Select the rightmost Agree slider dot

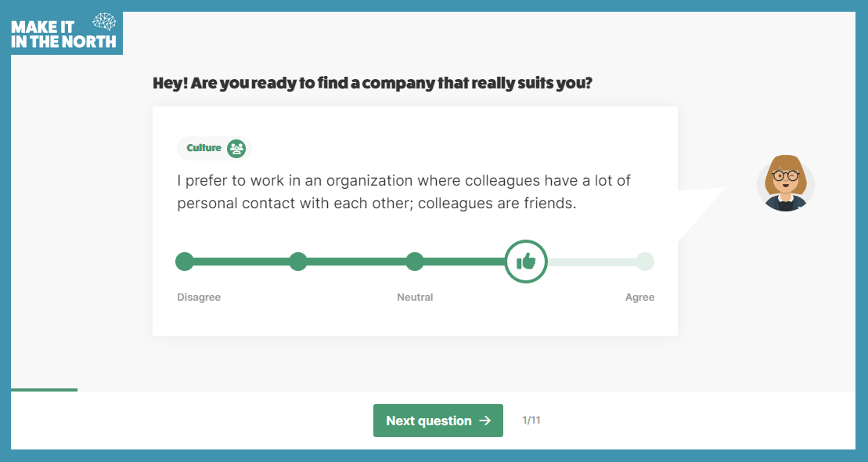644,262
